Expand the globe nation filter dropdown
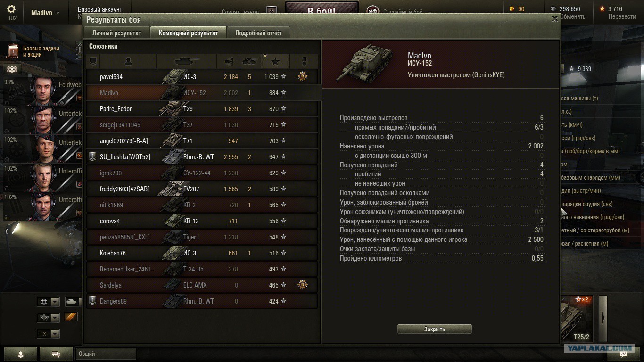Viewport: 644px width, 362px height. pos(49,302)
